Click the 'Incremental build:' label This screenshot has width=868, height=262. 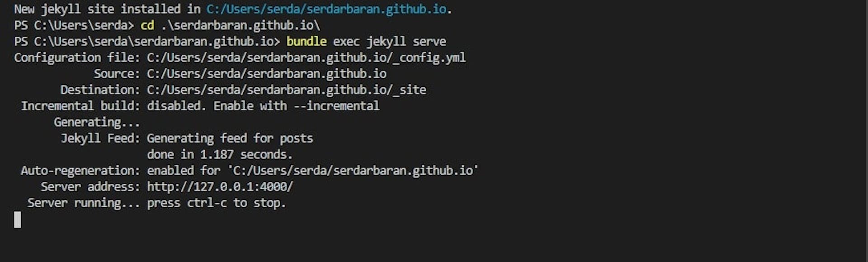coord(80,106)
